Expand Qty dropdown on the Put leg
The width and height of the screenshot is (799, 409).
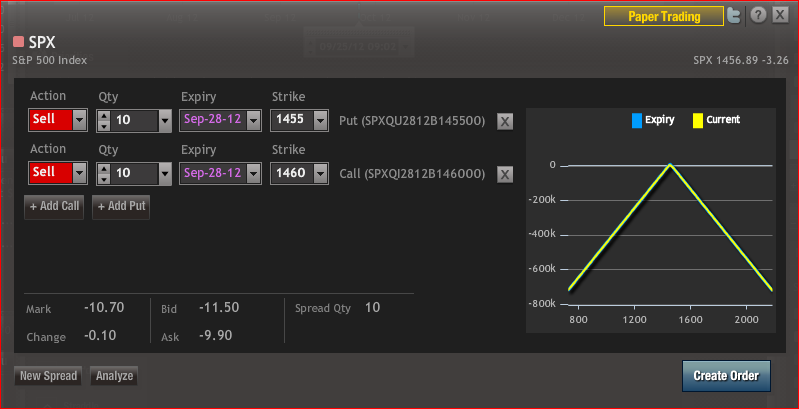pos(165,121)
